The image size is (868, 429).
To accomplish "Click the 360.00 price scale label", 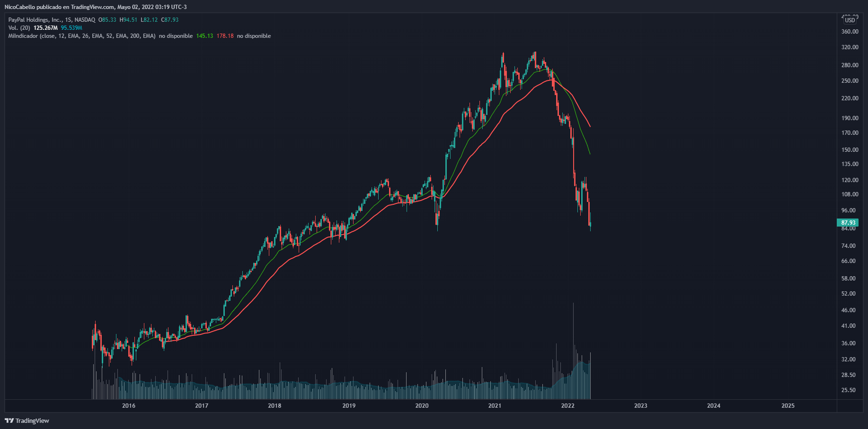I will (850, 32).
